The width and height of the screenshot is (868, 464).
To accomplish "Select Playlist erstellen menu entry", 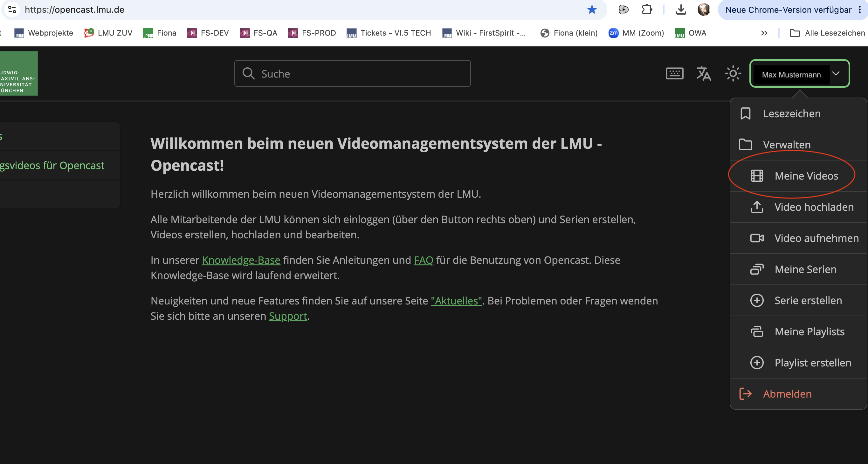I will click(798, 363).
